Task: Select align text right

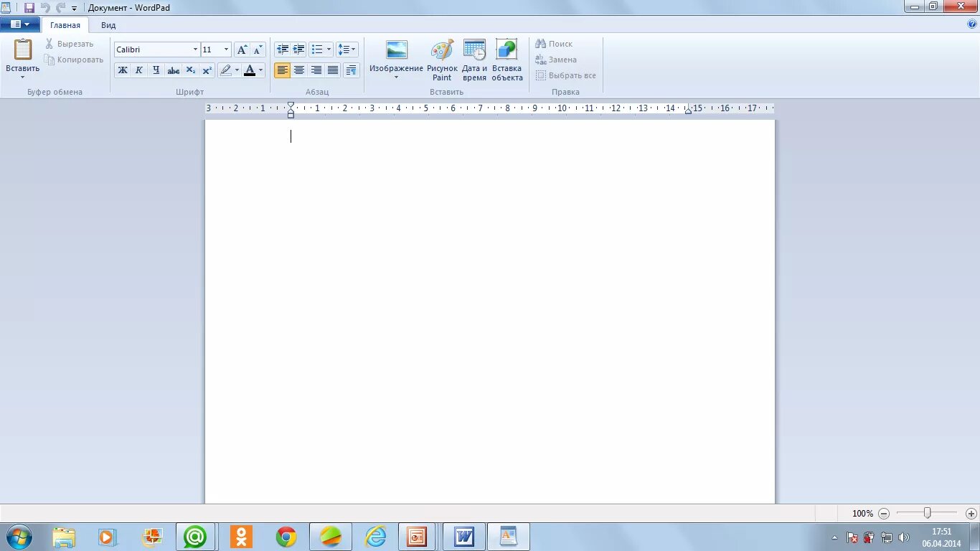Action: pyautogui.click(x=316, y=70)
